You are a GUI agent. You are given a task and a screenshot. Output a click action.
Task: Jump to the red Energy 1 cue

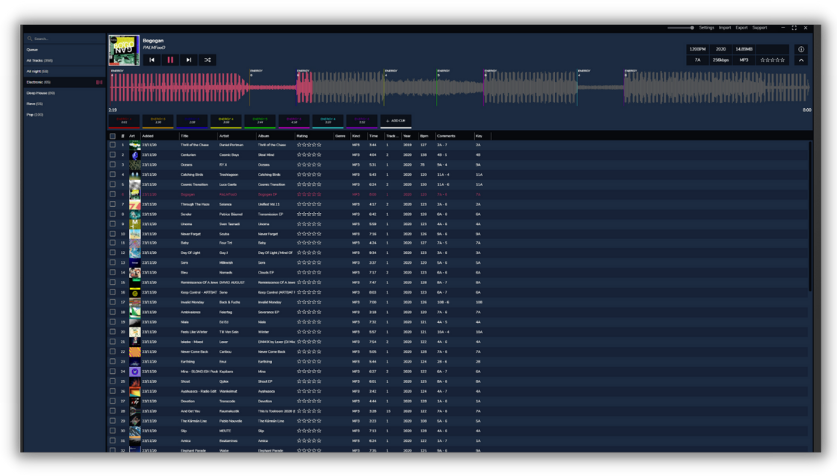tap(124, 121)
